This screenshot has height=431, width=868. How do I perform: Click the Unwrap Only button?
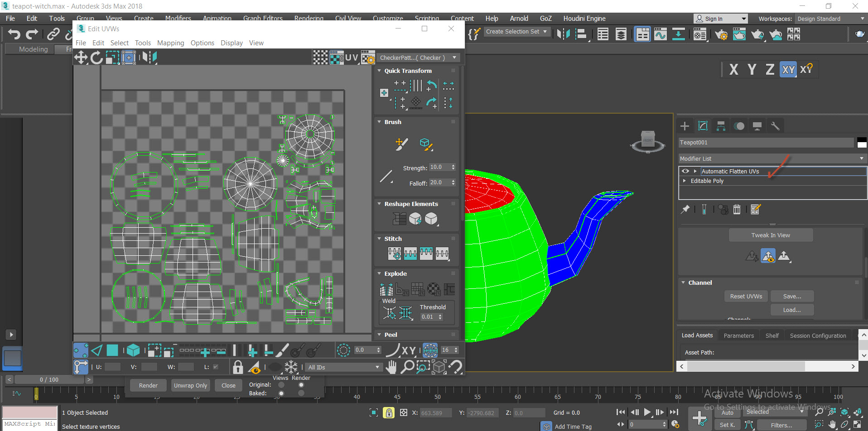(x=190, y=385)
